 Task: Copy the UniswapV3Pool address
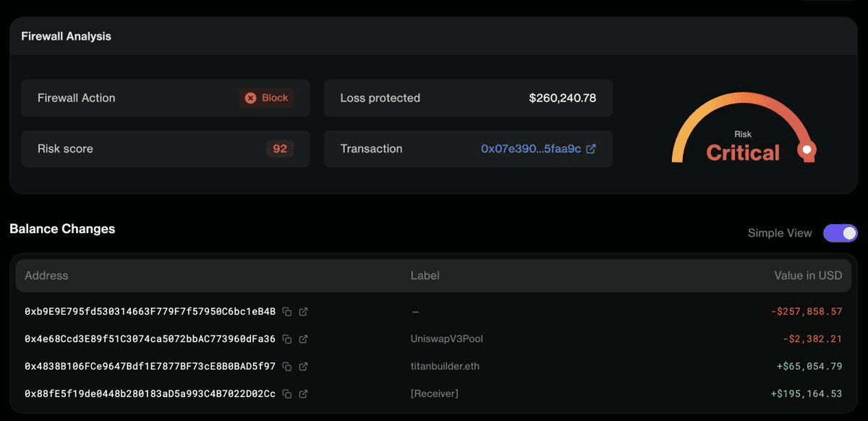(x=287, y=339)
